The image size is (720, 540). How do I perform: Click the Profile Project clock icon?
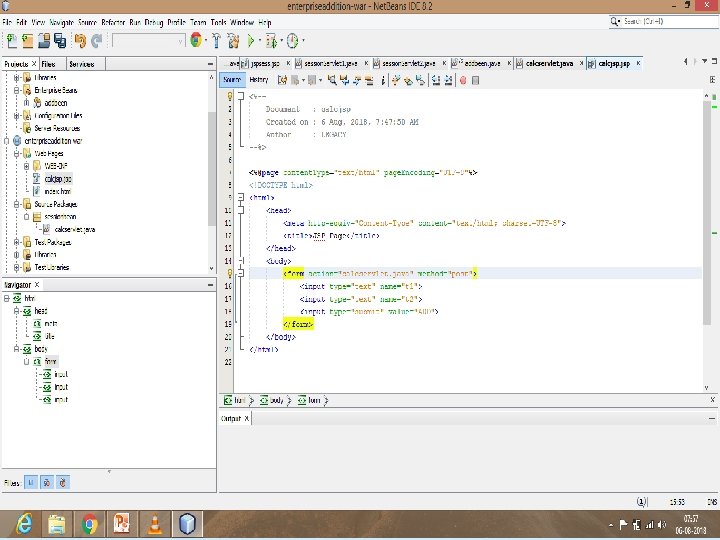(292, 41)
